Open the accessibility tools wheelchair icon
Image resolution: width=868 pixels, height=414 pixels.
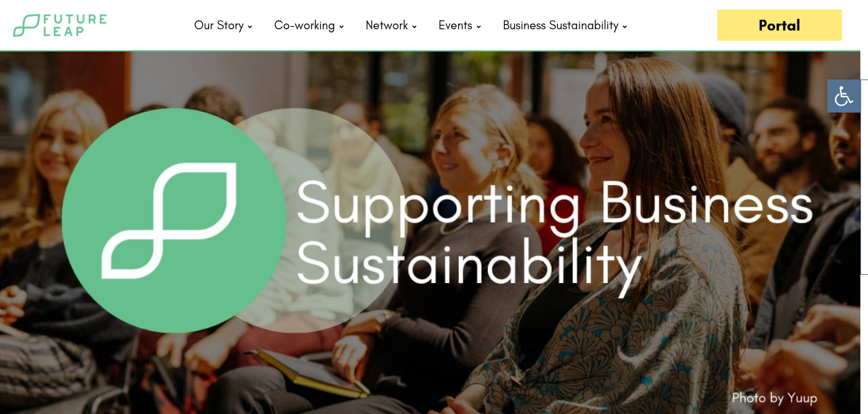(x=844, y=96)
